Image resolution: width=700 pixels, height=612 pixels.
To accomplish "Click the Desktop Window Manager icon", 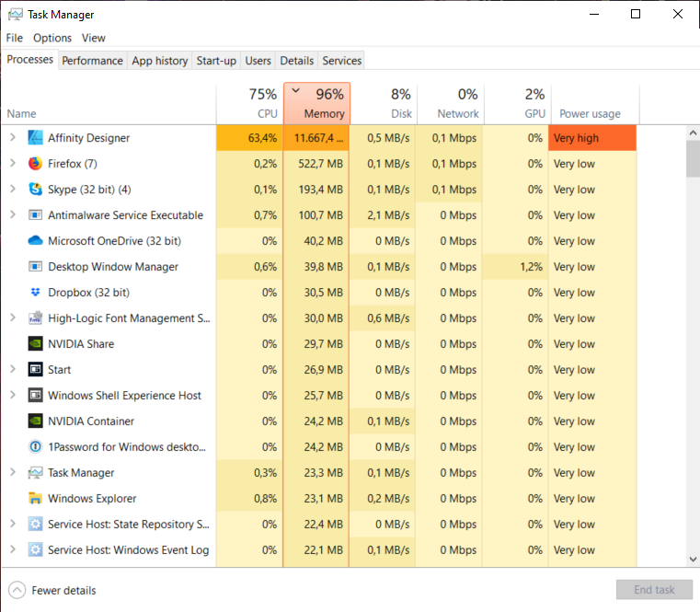I will point(35,267).
